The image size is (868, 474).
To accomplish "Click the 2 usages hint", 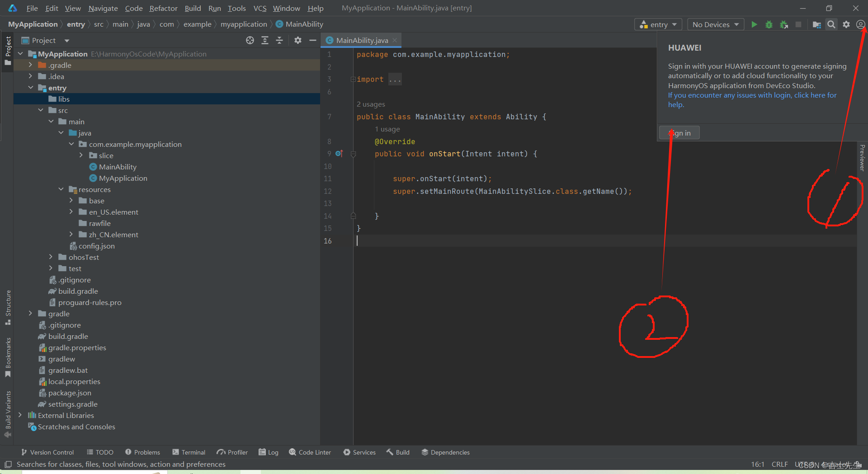I will tap(371, 104).
